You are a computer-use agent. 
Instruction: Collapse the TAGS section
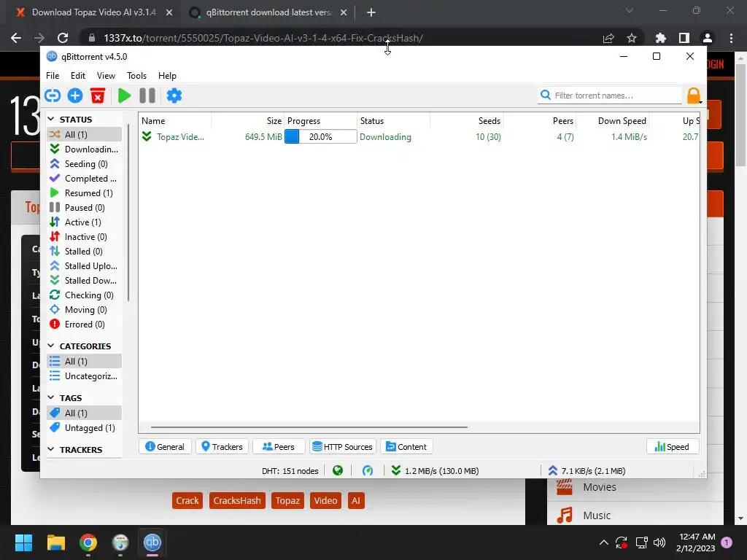click(51, 397)
